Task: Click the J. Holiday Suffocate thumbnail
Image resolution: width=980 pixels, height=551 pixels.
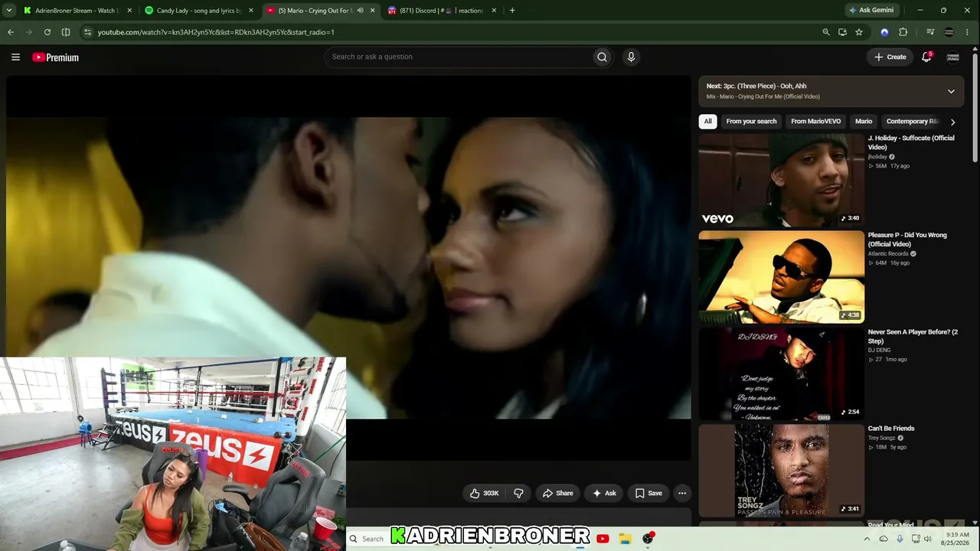Action: pos(782,181)
